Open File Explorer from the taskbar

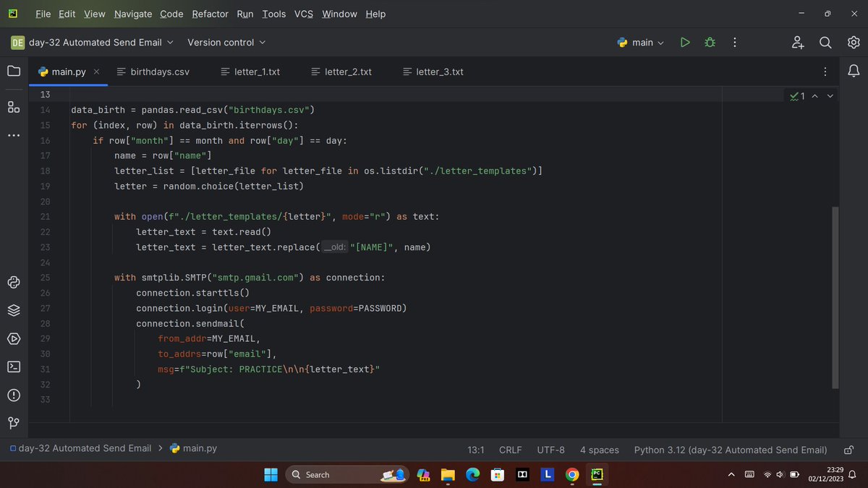pos(448,474)
